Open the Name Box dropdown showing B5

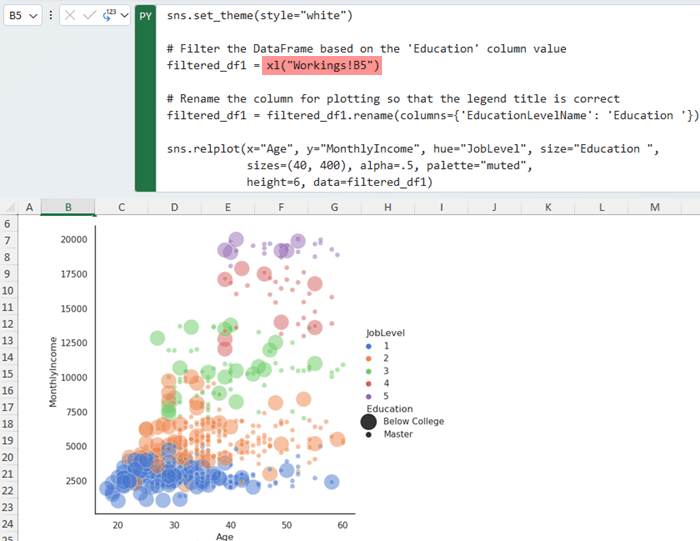click(33, 16)
